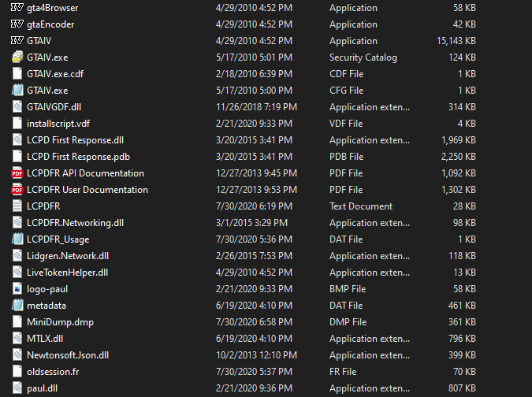Click the LCPDFR.Networking.dll file name
The image size is (532, 397).
pos(75,223)
